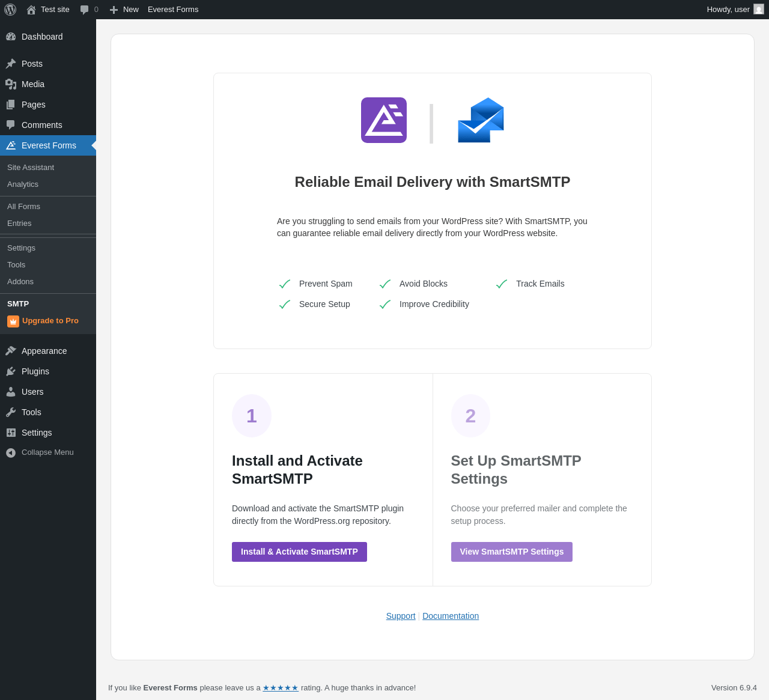The image size is (769, 700).
Task: Click the purple Everest Forms logo
Action: click(x=384, y=120)
